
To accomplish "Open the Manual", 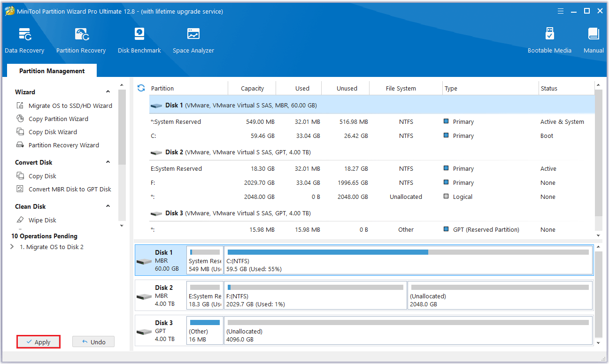I will click(594, 41).
